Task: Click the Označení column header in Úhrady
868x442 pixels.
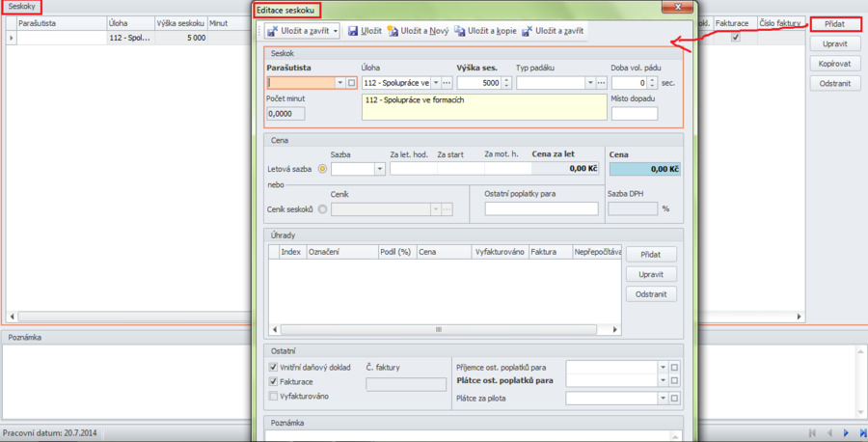Action: coord(341,251)
